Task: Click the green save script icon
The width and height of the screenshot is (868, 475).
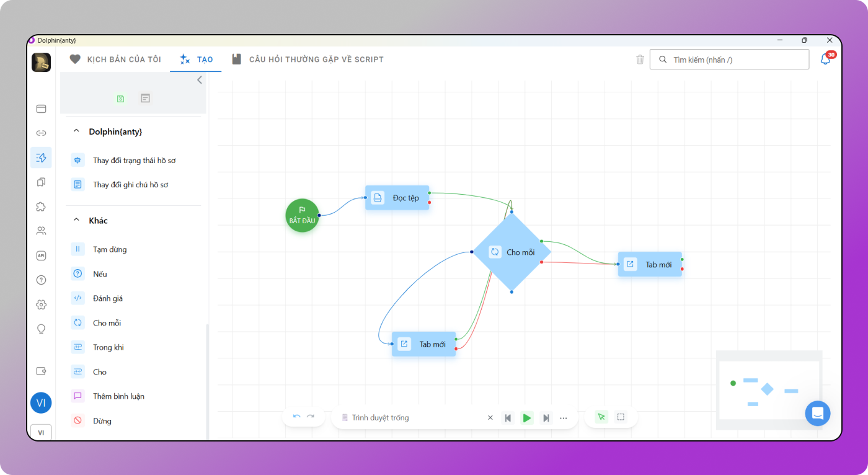Action: point(120,99)
